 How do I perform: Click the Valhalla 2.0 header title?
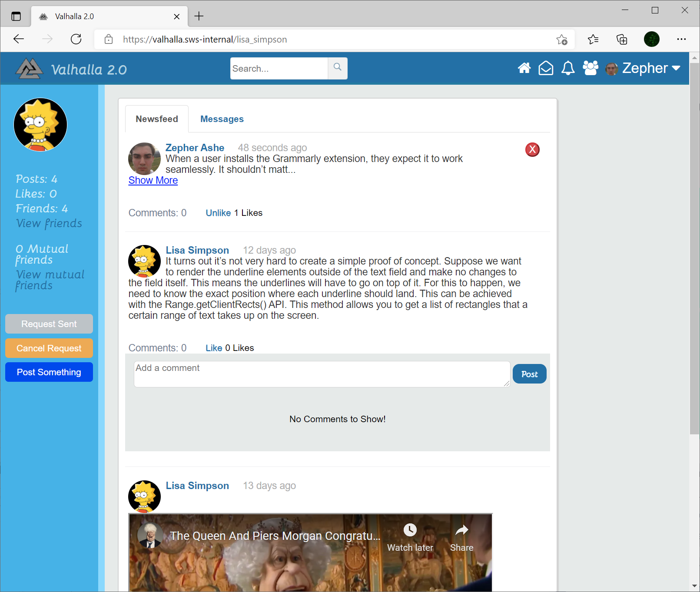[x=89, y=69]
